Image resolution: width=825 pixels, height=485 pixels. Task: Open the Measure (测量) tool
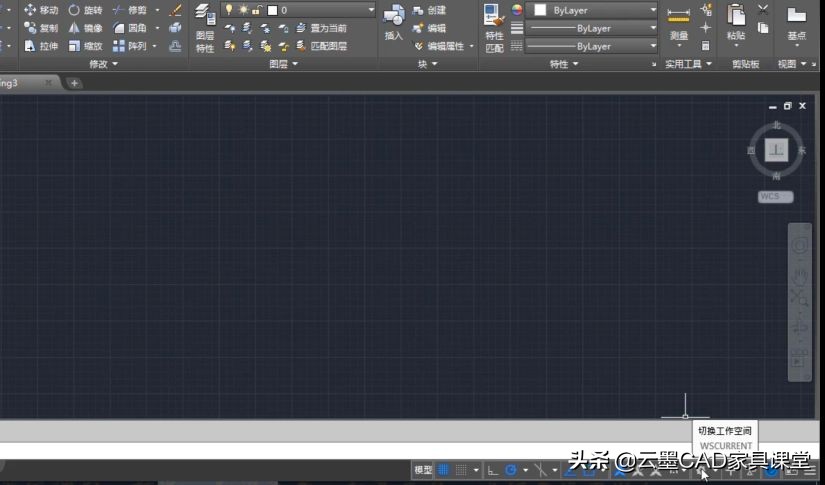pos(679,22)
